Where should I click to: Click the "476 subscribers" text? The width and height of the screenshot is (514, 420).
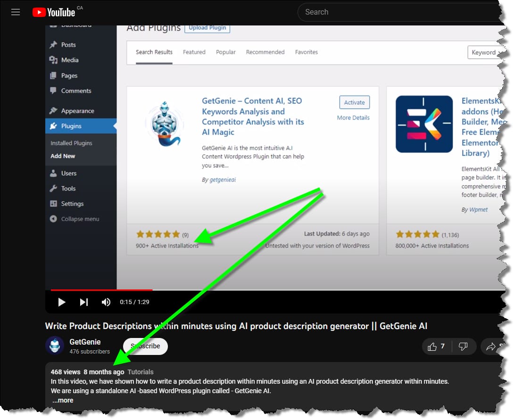pyautogui.click(x=90, y=352)
